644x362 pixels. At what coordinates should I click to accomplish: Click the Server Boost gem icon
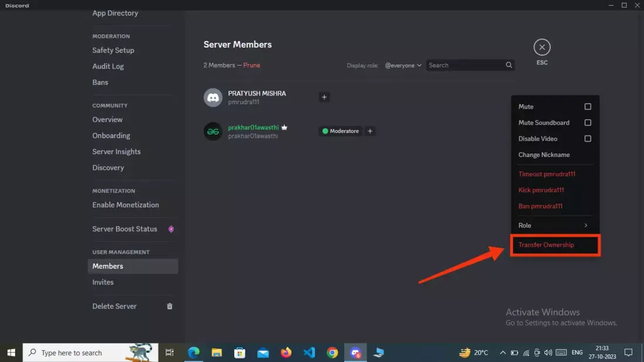(171, 229)
